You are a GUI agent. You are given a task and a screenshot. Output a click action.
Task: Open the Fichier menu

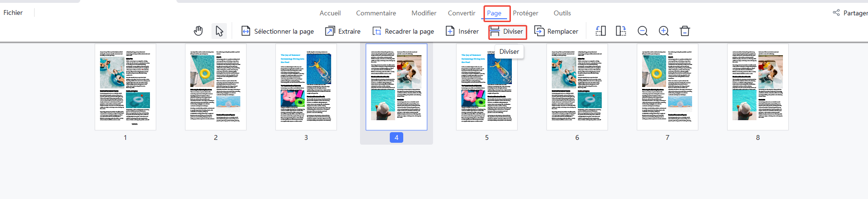click(x=13, y=13)
